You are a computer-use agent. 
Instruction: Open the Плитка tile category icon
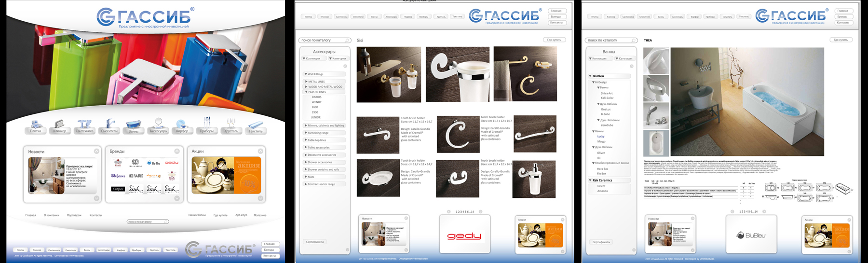point(36,125)
